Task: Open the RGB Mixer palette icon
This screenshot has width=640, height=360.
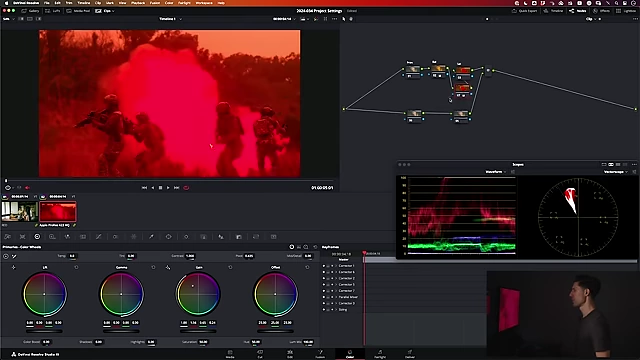Action: tap(67, 237)
